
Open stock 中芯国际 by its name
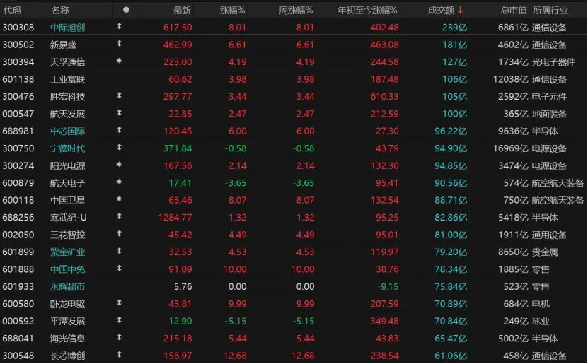67,131
